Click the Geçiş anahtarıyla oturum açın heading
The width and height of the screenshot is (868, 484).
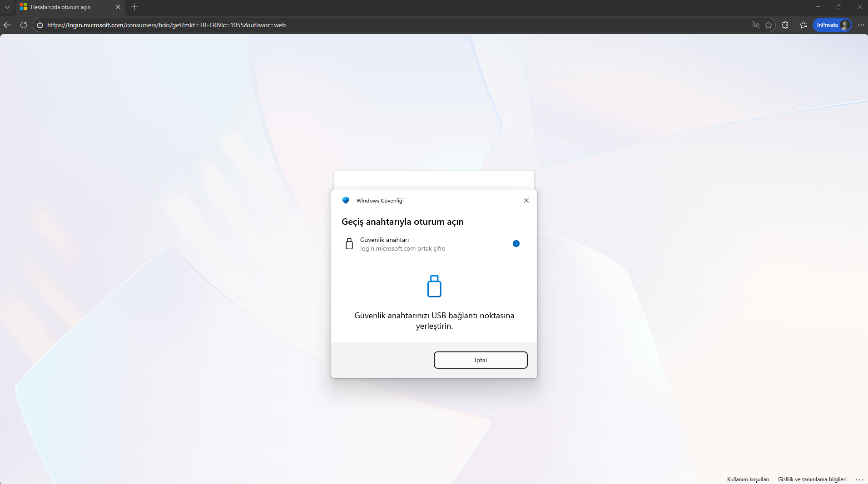click(402, 222)
